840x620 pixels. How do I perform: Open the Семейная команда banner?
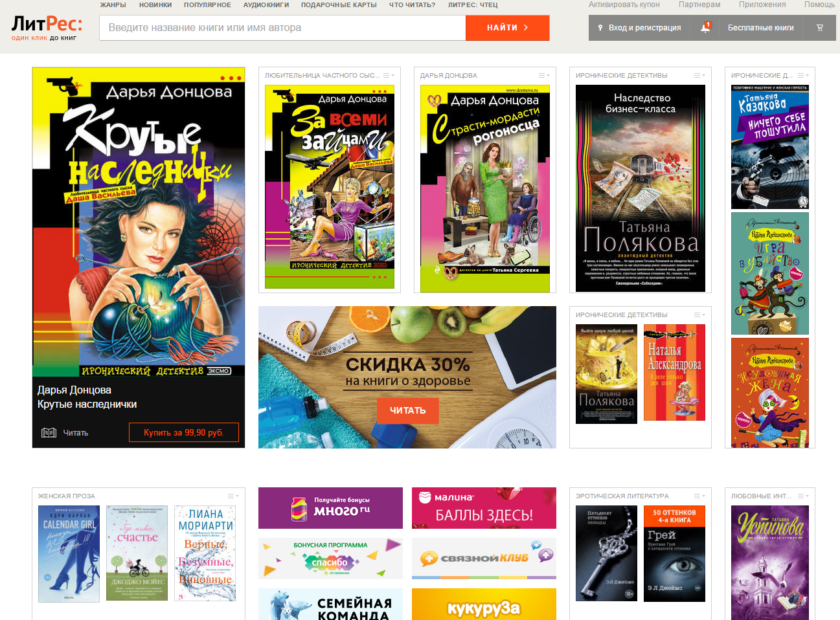tap(330, 604)
